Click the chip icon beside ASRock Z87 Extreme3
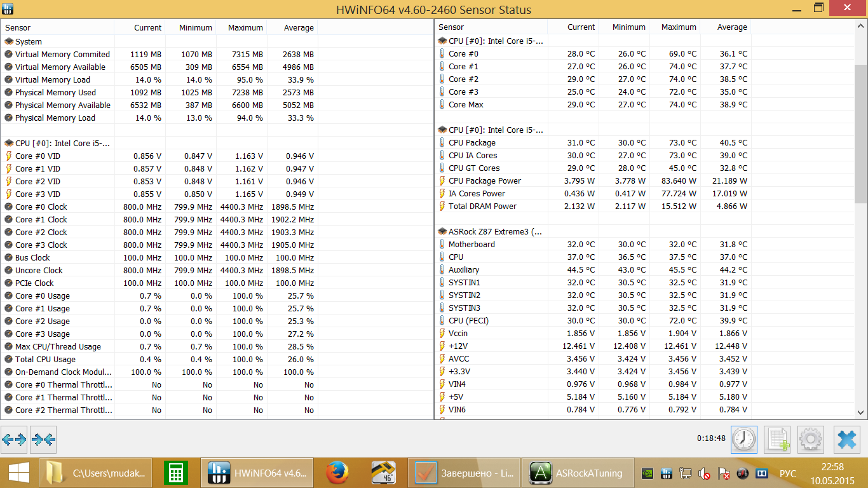This screenshot has width=868, height=488. point(442,232)
